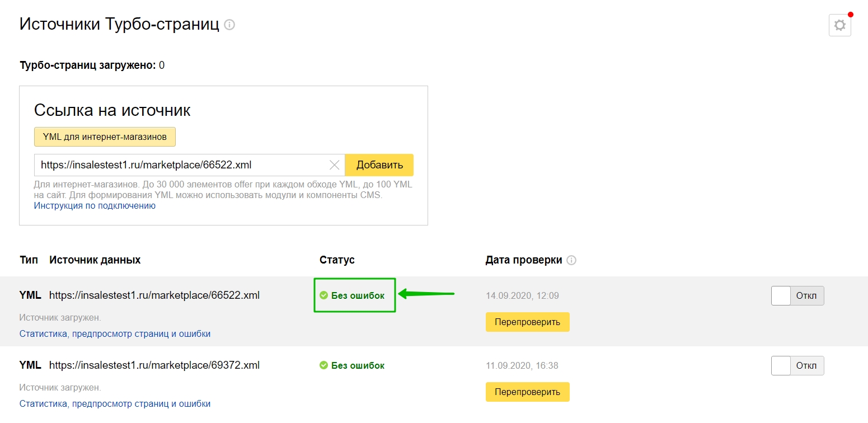Click green check status icon for 66522.xml
Viewport: 868px width, 423px height.
323,295
